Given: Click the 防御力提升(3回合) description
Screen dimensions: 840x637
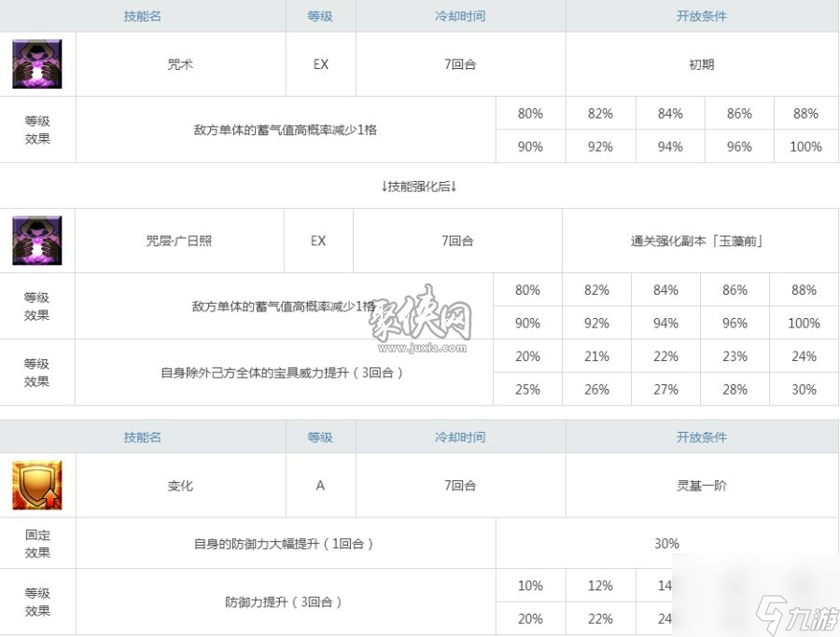Looking at the screenshot, I should (x=284, y=602).
